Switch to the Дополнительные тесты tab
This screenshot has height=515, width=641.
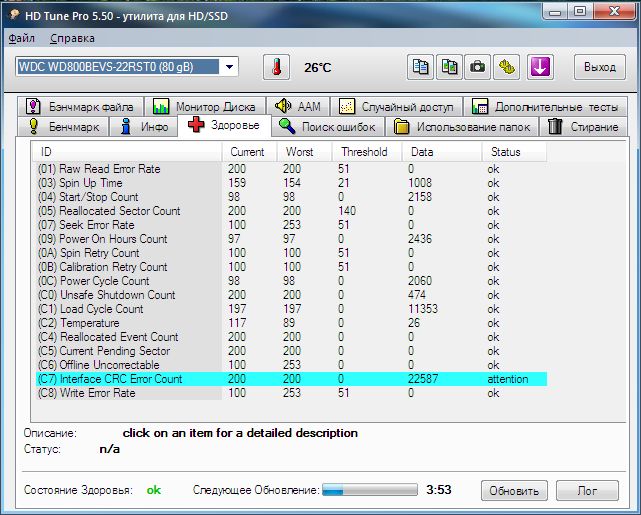545,106
